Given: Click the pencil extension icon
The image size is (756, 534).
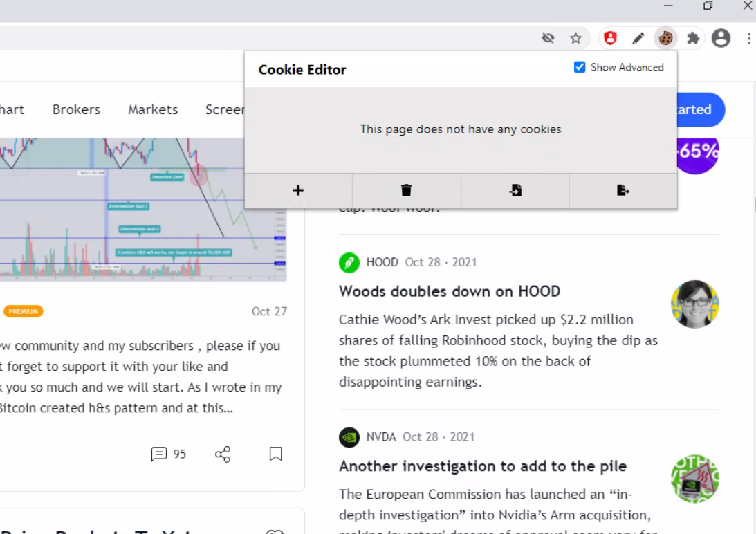Looking at the screenshot, I should point(638,38).
